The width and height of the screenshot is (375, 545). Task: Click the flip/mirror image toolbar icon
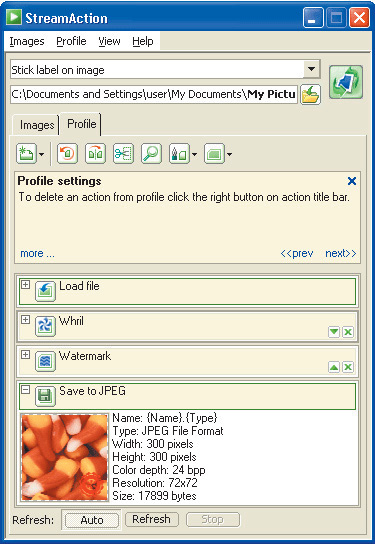pos(95,153)
